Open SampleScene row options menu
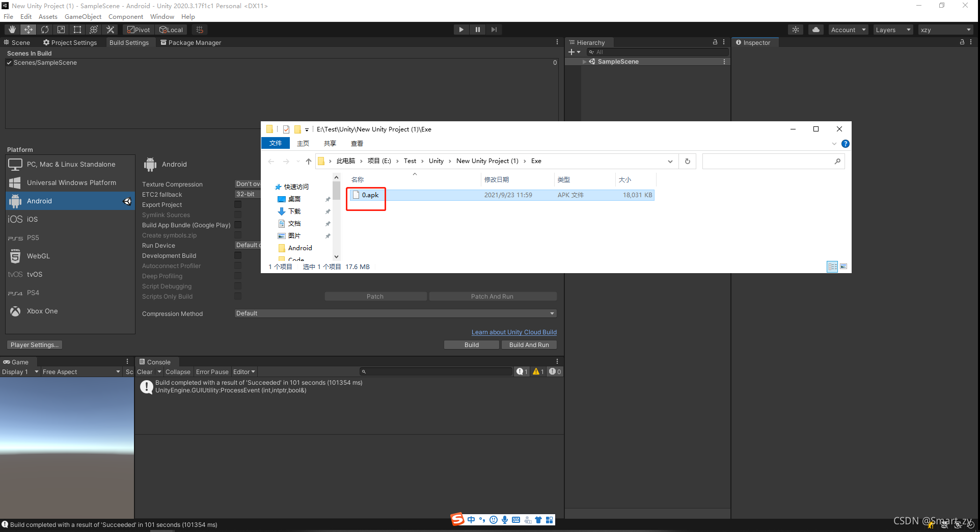Viewport: 980px width, 532px height. pyautogui.click(x=724, y=62)
